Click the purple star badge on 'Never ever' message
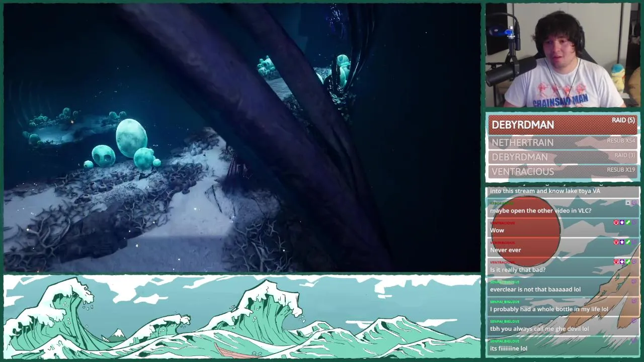644x362 pixels. 622,242
